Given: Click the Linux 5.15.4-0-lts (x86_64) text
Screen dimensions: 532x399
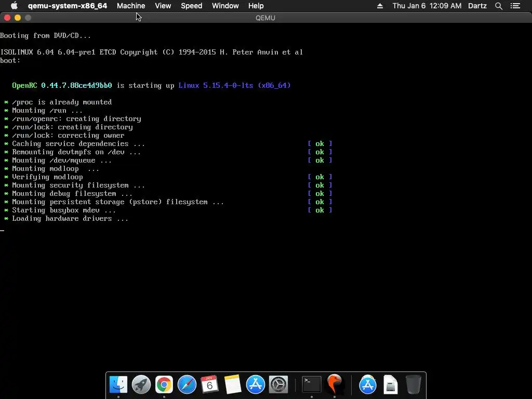Looking at the screenshot, I should click(x=234, y=86).
